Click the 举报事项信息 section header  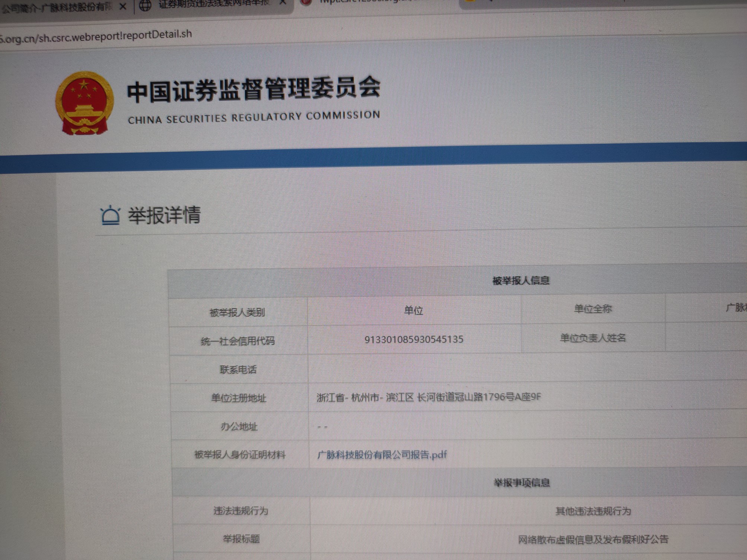tap(521, 483)
